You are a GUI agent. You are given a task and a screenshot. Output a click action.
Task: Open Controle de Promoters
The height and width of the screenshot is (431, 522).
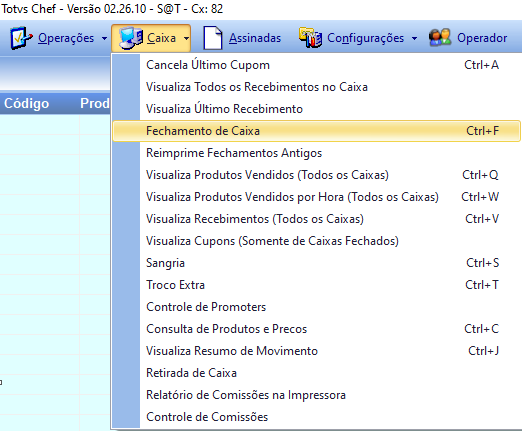point(316,307)
